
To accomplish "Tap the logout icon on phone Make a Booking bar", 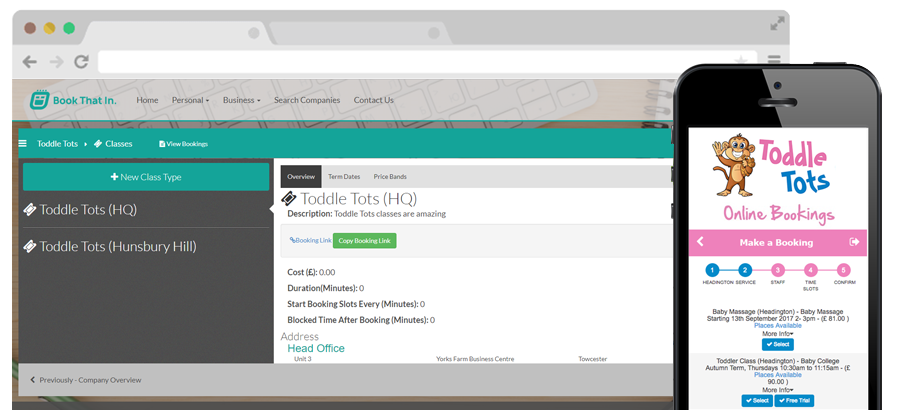I will click(855, 242).
